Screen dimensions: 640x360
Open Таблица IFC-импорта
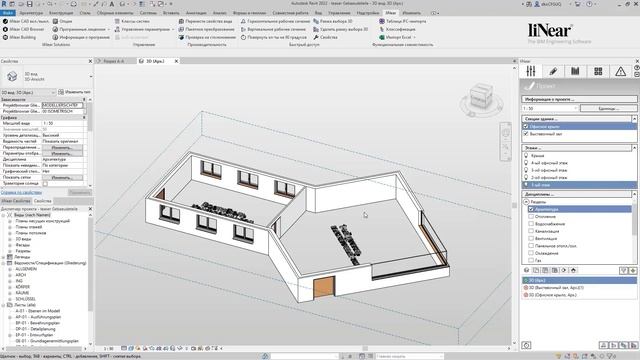click(x=402, y=21)
